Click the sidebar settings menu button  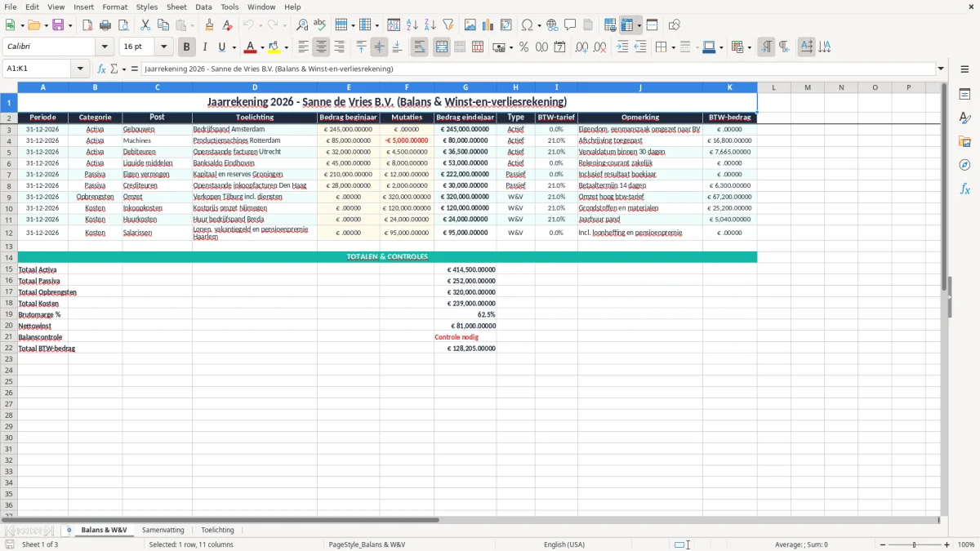pyautogui.click(x=964, y=69)
